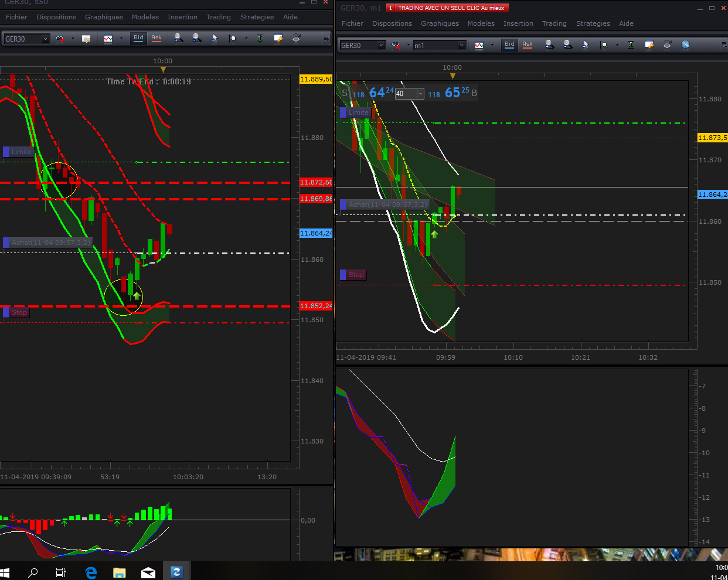
Task: Select zoom-out magnifier in m1 window toolbar
Action: coord(567,45)
